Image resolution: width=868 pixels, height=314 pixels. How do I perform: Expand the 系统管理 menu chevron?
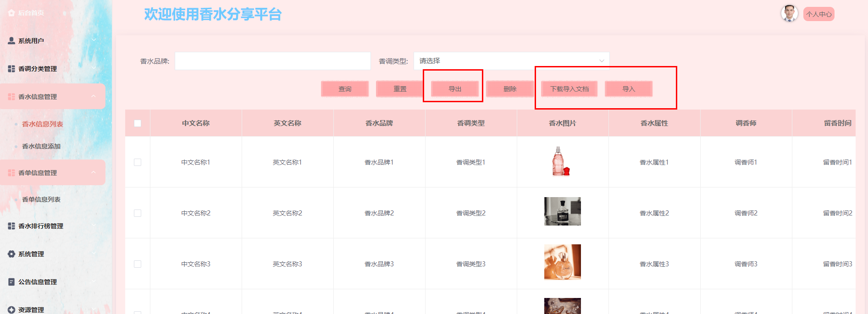[x=94, y=253]
